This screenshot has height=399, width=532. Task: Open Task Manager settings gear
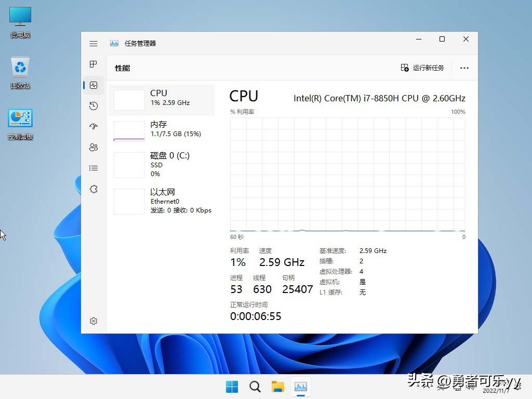pos(94,321)
